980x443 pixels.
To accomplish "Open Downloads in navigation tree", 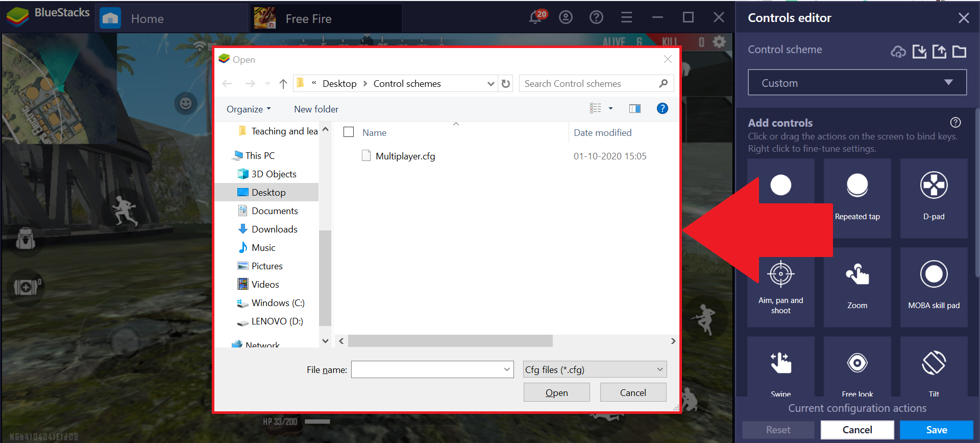I will click(x=274, y=229).
